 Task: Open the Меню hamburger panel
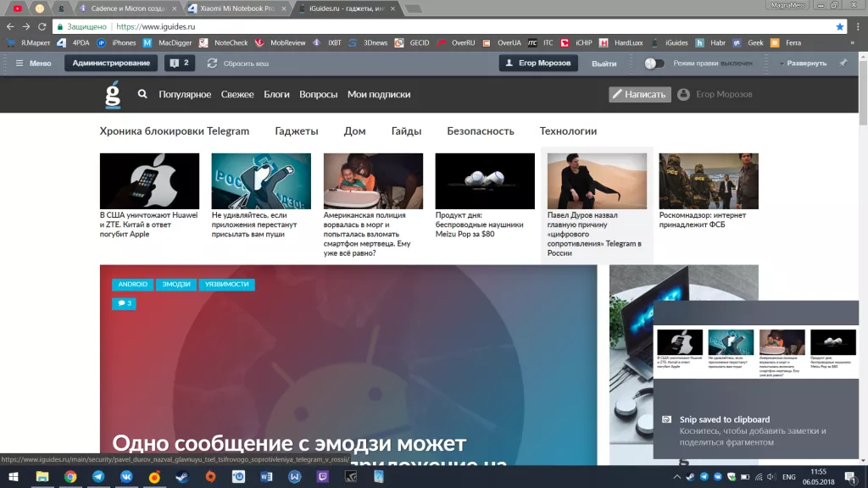(x=31, y=62)
